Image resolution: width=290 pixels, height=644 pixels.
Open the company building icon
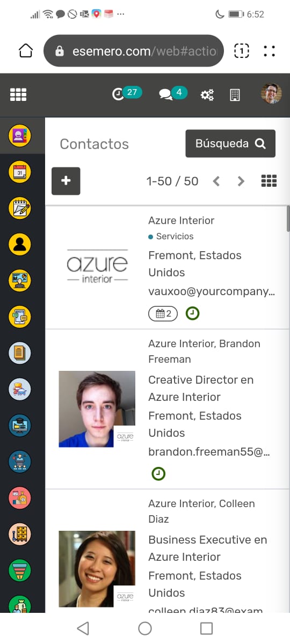235,96
